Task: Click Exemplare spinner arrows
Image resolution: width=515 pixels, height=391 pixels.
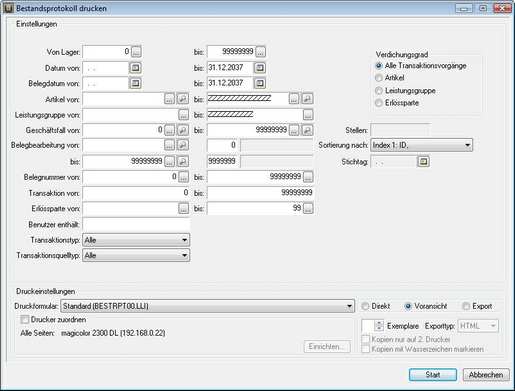Action: tap(379, 326)
